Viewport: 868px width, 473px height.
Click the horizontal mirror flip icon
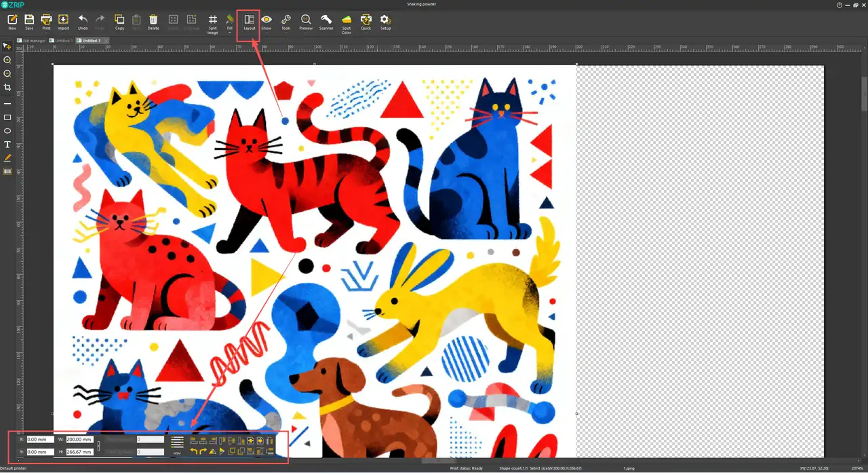[x=212, y=451]
